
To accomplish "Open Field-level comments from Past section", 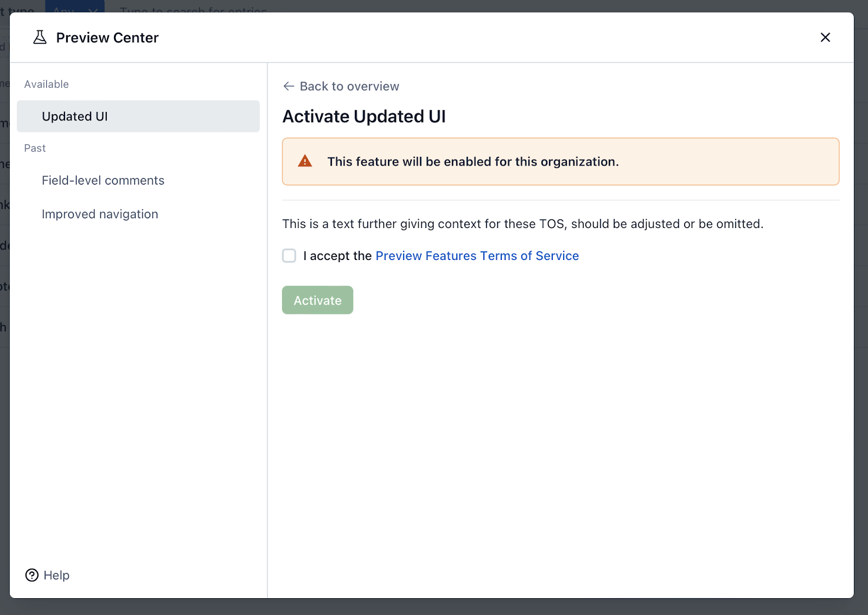I will pyautogui.click(x=103, y=180).
